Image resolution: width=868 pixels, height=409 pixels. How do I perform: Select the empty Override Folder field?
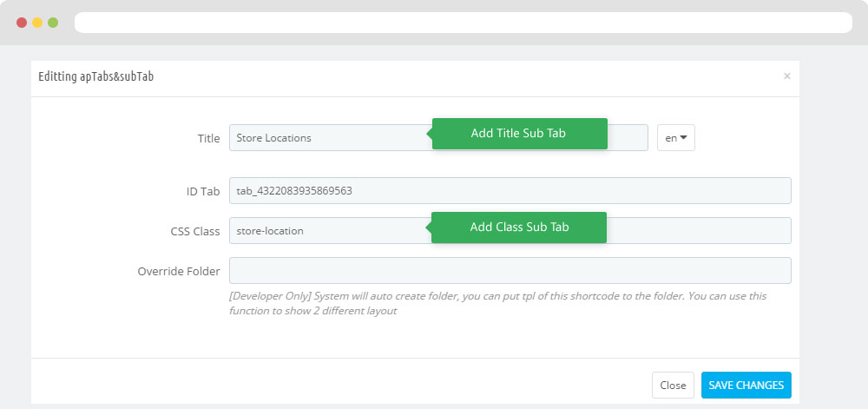[510, 270]
